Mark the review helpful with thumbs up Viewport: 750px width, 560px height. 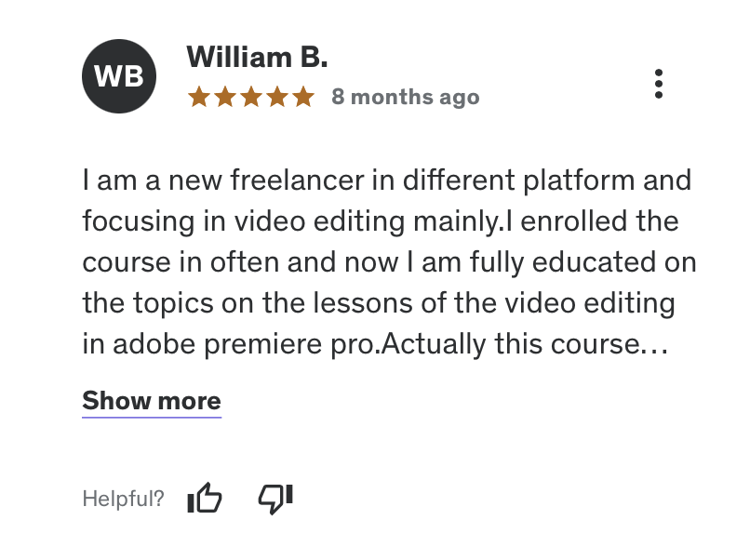tap(205, 499)
